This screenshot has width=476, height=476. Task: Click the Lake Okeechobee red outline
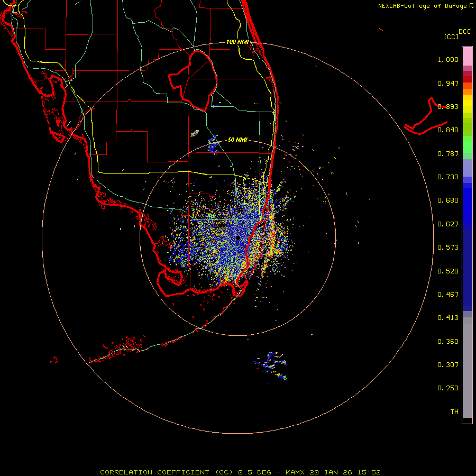pyautogui.click(x=193, y=80)
